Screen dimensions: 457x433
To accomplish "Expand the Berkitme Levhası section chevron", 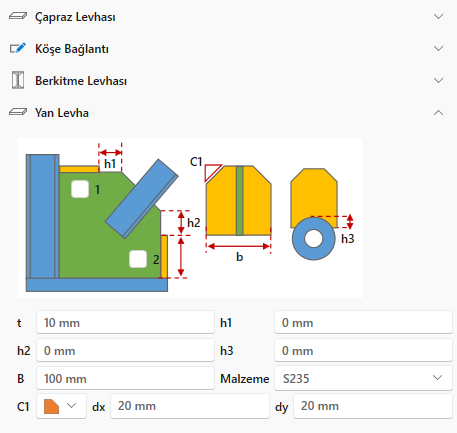I will [439, 80].
